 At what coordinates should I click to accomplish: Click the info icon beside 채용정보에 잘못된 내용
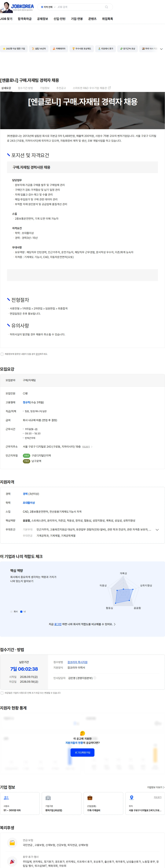pos(2,354)
